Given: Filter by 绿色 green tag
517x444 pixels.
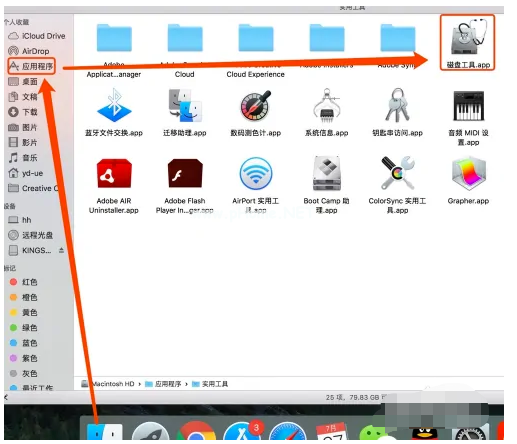Looking at the screenshot, I should pos(23,328).
